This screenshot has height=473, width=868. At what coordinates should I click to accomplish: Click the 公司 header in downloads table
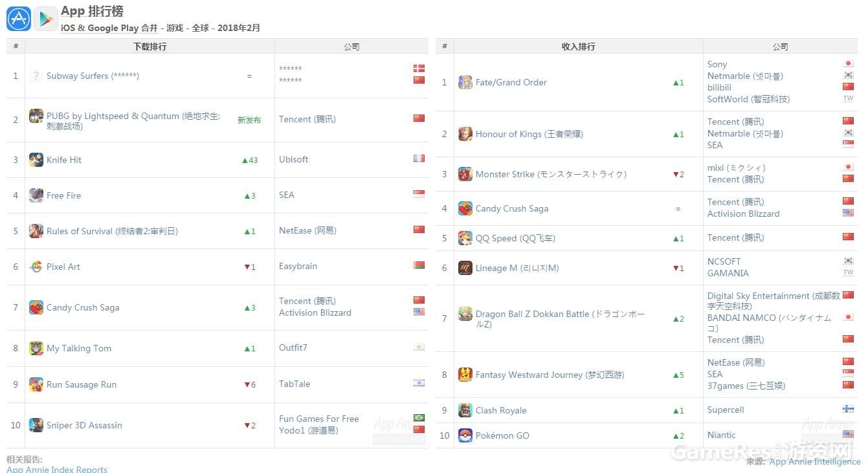pyautogui.click(x=351, y=47)
